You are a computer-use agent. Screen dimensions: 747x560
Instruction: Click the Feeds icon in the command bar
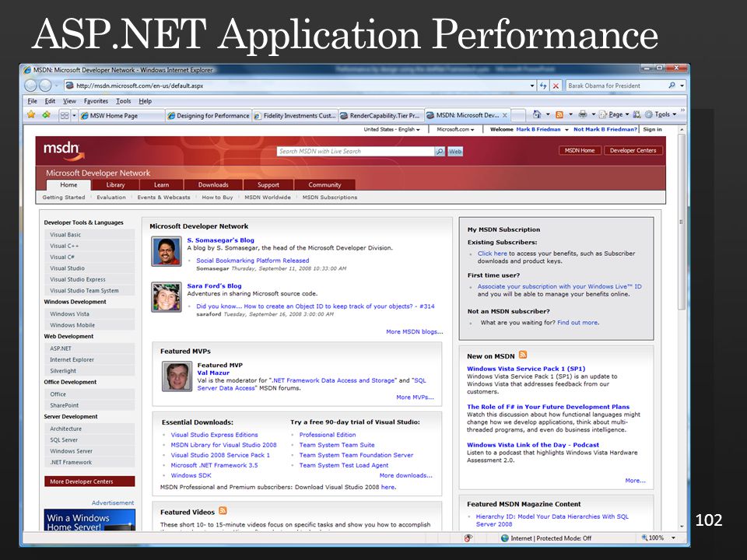click(x=559, y=114)
